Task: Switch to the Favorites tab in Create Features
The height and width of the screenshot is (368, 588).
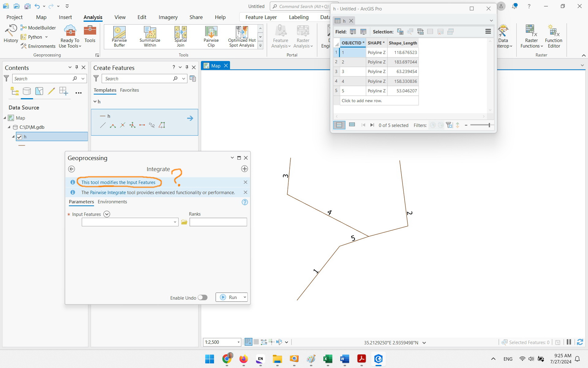Action: click(129, 90)
